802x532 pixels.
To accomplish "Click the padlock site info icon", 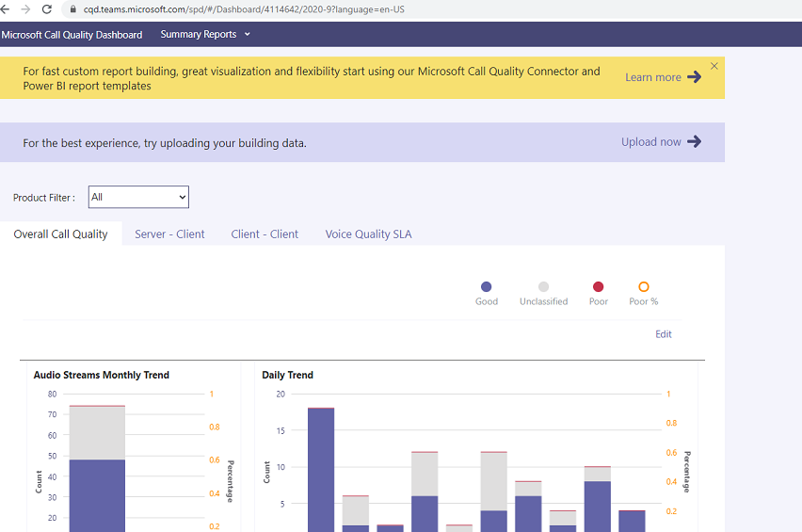I will pos(73,9).
